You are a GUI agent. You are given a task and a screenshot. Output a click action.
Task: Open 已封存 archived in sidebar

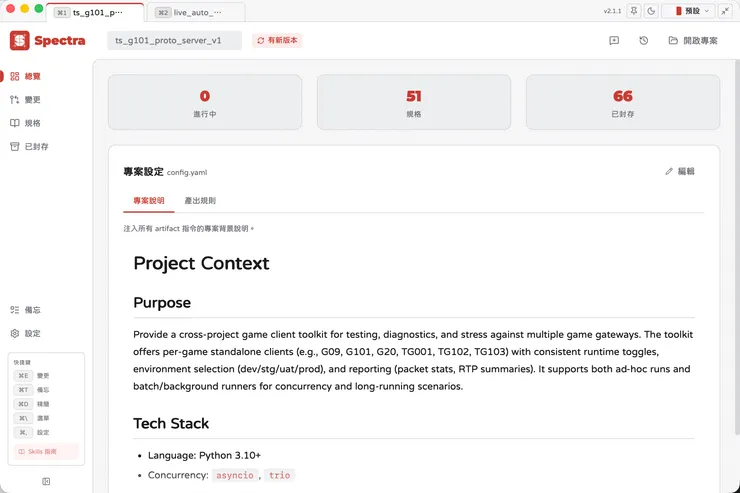point(36,146)
